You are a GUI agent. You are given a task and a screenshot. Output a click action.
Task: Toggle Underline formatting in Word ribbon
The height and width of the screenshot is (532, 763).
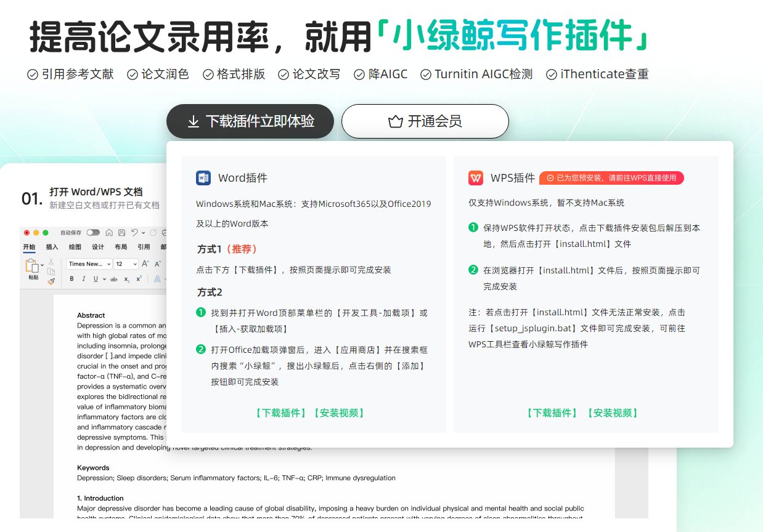[96, 279]
